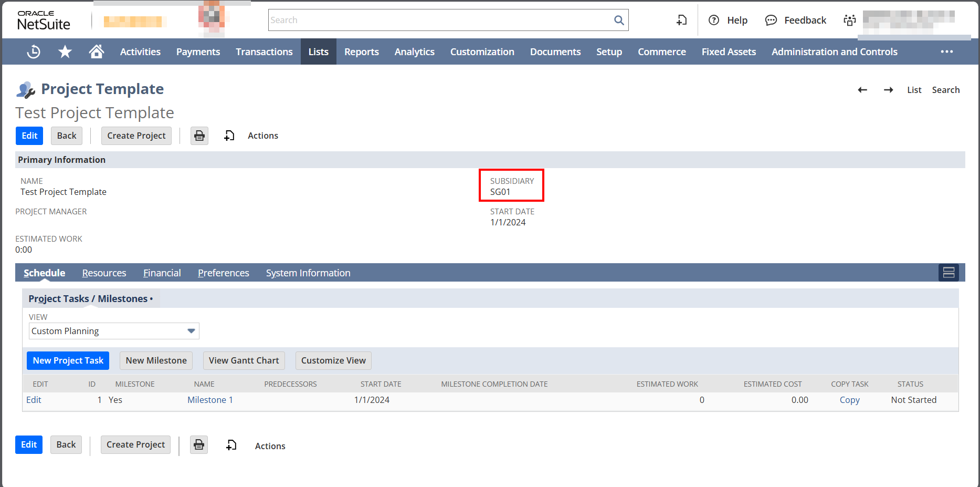
Task: Open the Milestone 1 link
Action: click(210, 400)
